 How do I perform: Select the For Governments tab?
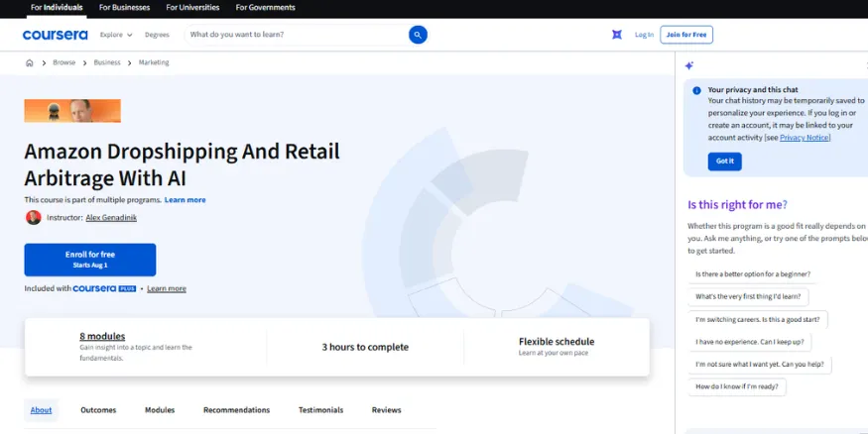coord(265,8)
